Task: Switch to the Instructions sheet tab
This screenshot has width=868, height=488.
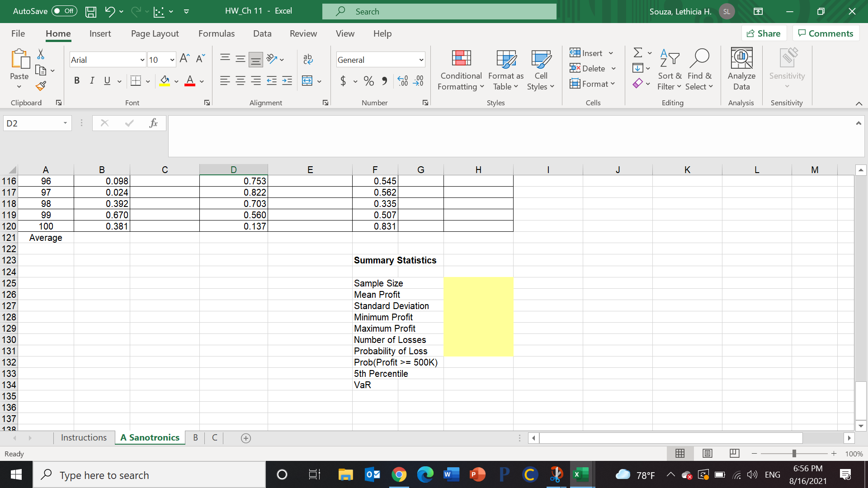Action: [84, 437]
